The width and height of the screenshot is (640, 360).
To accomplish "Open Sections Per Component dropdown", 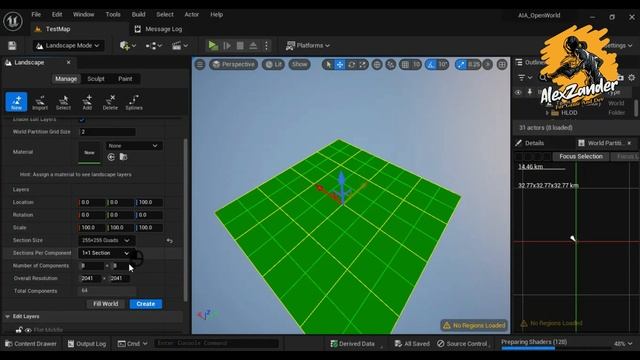I will [107, 253].
